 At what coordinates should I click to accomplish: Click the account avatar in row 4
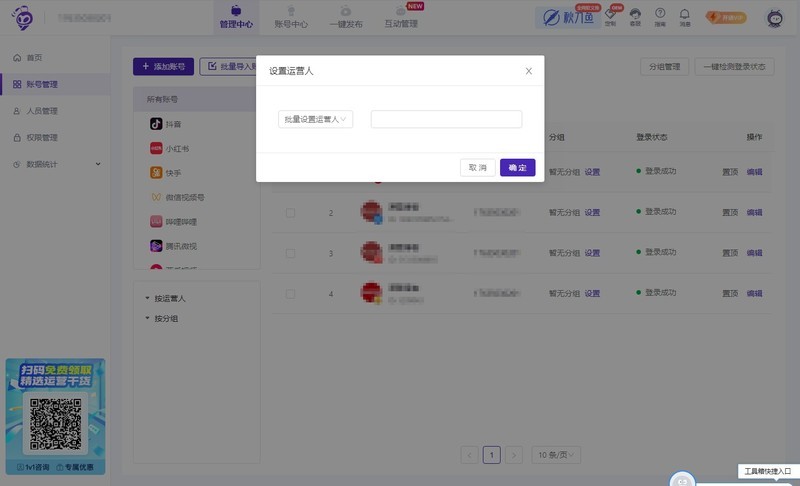click(371, 293)
